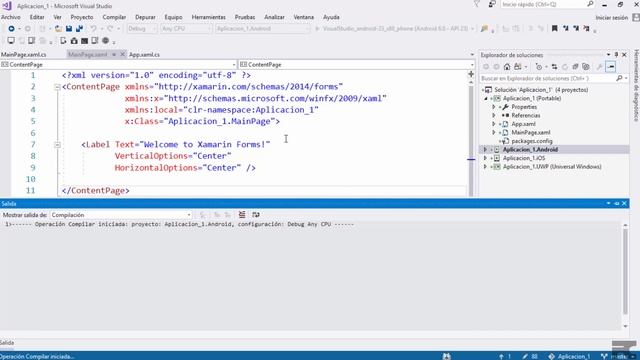640x360 pixels.
Task: Click the monitor icon in second toolbar row
Action: pos(11,41)
